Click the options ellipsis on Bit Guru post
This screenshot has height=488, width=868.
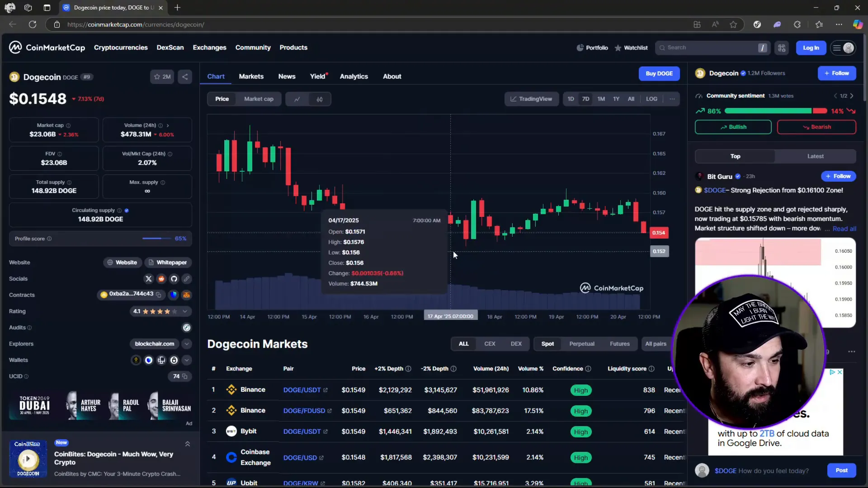point(851,352)
